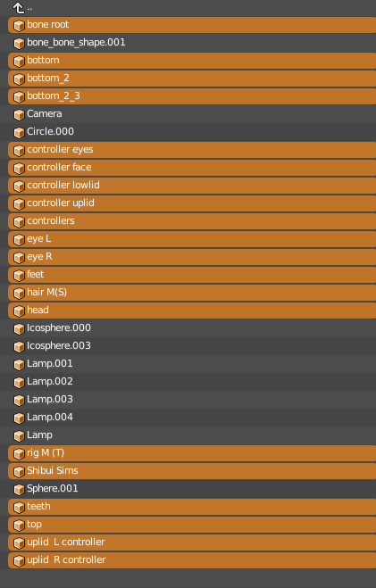
Task: Click the object icon beside Lamp.004
Action: pyautogui.click(x=19, y=418)
